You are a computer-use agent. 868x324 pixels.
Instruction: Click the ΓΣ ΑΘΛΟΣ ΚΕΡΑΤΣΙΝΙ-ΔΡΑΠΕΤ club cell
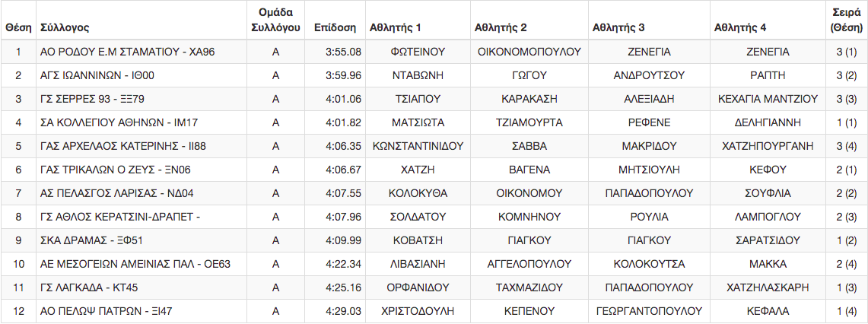(x=141, y=217)
